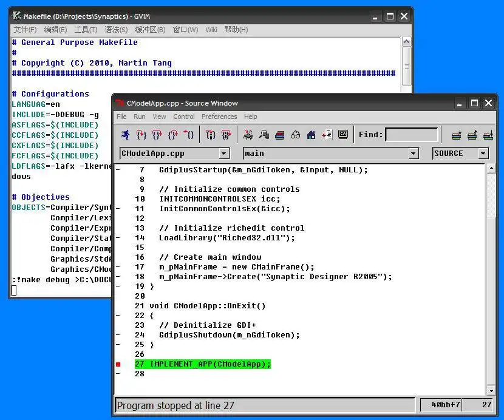Set breakpoint marker at line 24
The width and height of the screenshot is (504, 420).
click(x=118, y=334)
